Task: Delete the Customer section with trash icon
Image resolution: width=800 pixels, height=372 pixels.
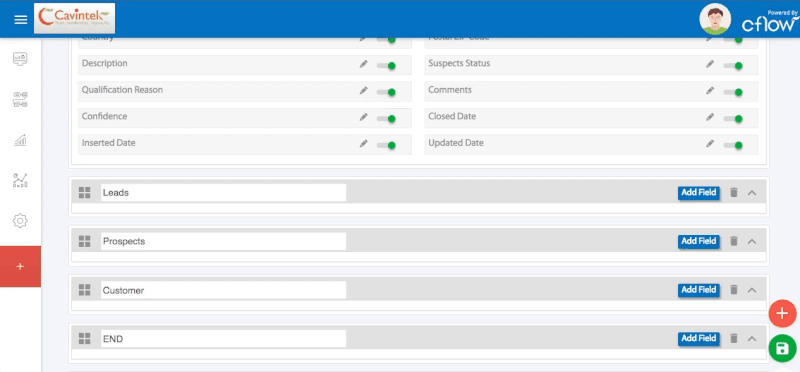Action: [x=734, y=289]
